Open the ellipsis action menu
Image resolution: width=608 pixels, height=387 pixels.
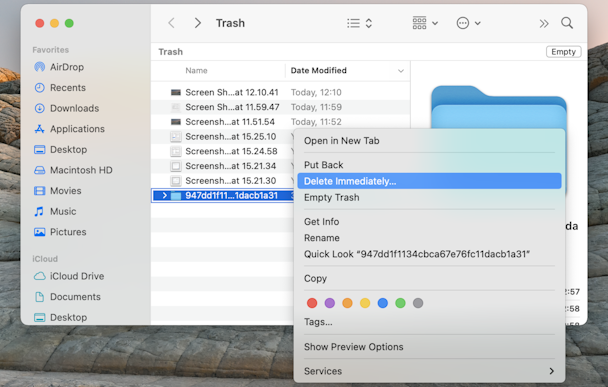pyautogui.click(x=468, y=23)
